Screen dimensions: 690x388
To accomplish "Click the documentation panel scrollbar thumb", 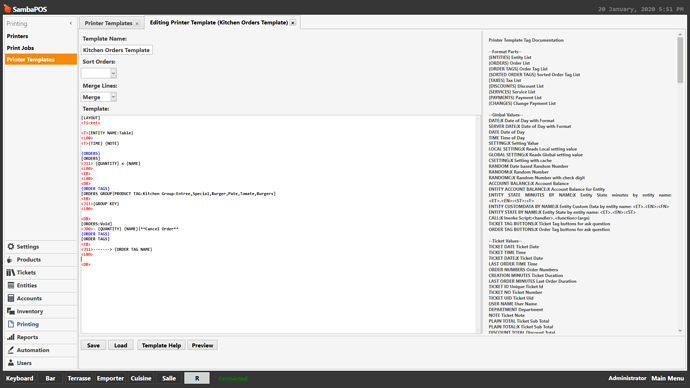I will coord(680,60).
